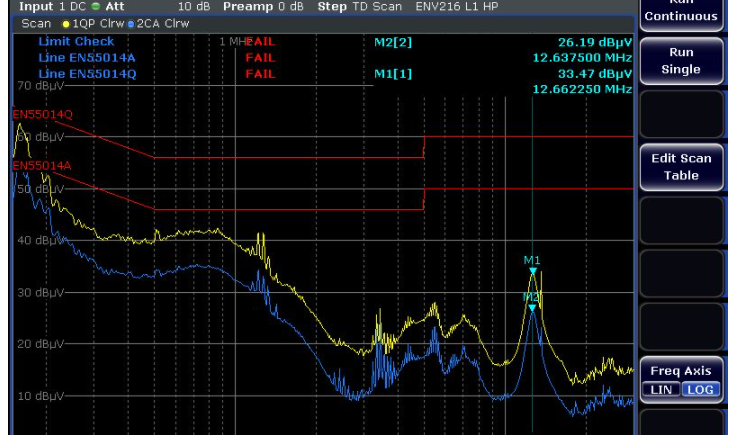Click the M1[1] marker readout
737x435 pixels.
(392, 74)
